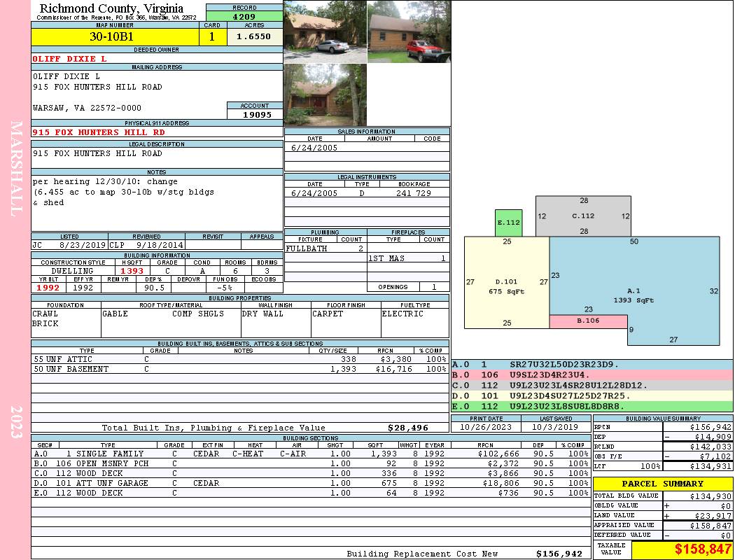Click the red physical address 915 Fox Hunters Hill Rd
735x560 pixels.
(x=99, y=132)
